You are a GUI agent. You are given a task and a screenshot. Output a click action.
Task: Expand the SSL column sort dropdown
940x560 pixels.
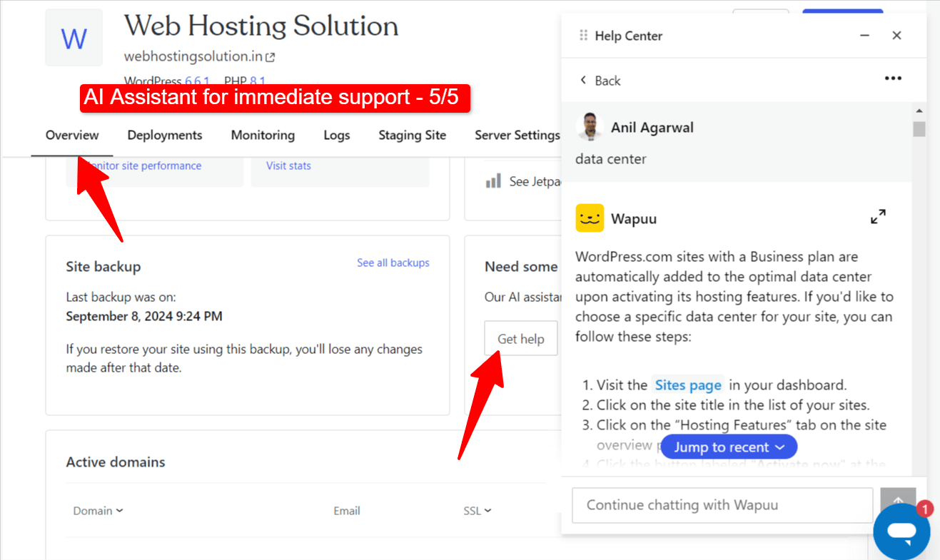pyautogui.click(x=477, y=511)
